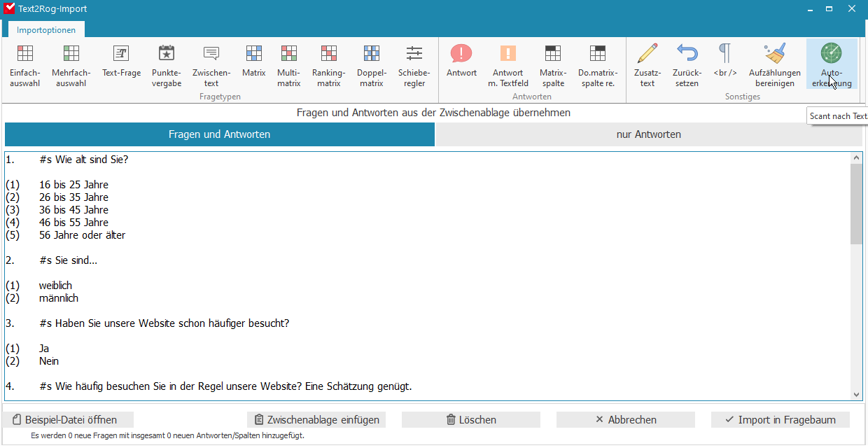This screenshot has height=448, width=868.
Task: Mark text as Antwort
Action: coord(461,63)
